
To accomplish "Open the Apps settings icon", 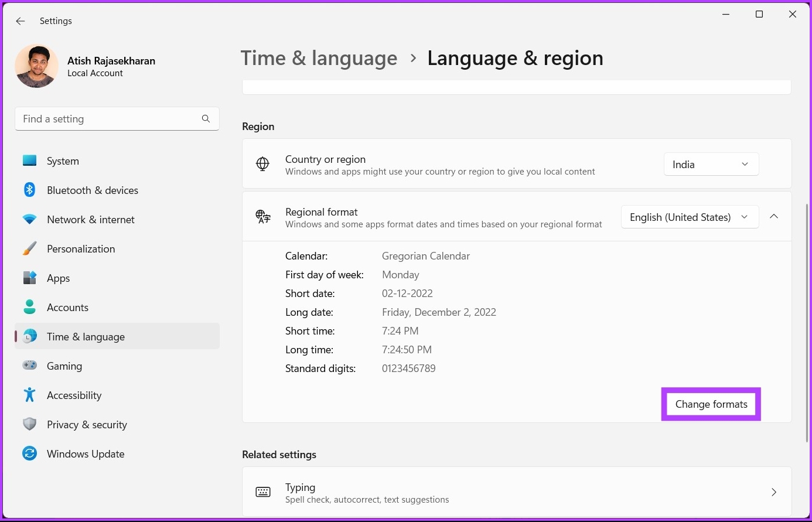I will click(x=29, y=278).
